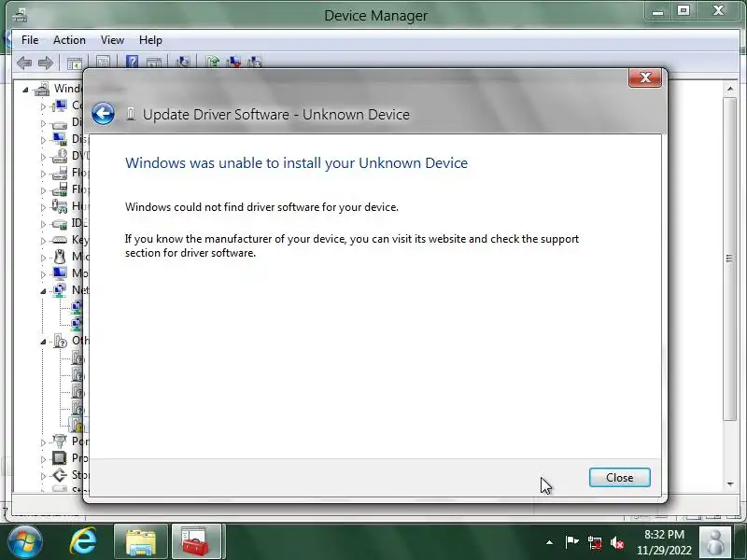
Task: Select the Network adapters category icon
Action: coord(60,290)
